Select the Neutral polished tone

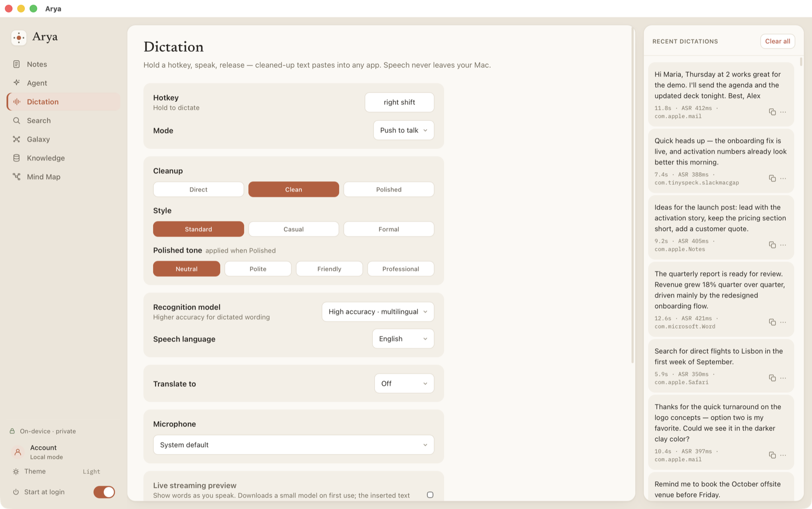pos(187,269)
